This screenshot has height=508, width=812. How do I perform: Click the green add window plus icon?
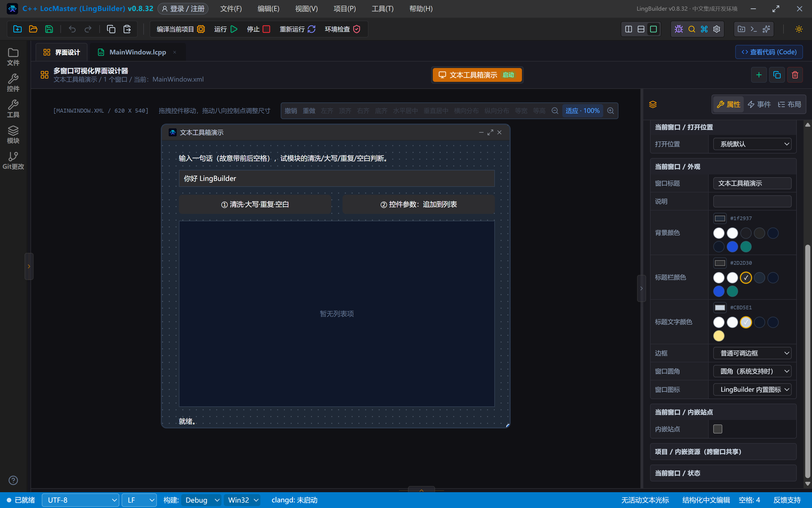coord(759,75)
